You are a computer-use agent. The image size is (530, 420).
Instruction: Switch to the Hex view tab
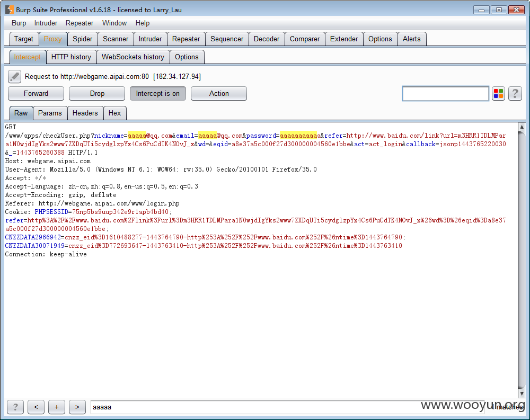tap(114, 113)
